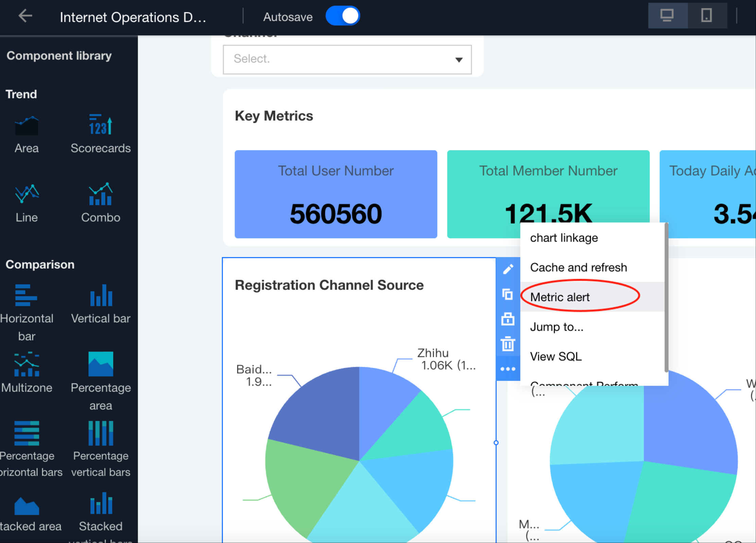Switch to desktop layout view
756x543 pixels.
(x=667, y=16)
